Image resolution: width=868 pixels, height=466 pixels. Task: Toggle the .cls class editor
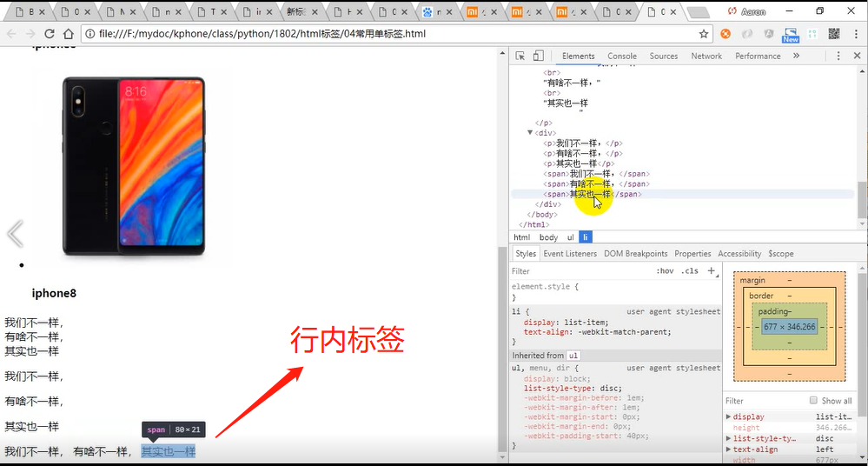point(690,271)
